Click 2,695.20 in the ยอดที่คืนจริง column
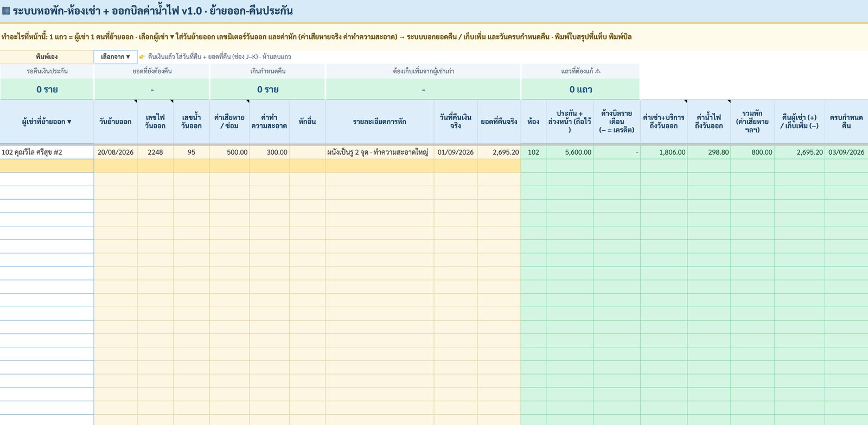The height and width of the screenshot is (425, 868). 499,153
